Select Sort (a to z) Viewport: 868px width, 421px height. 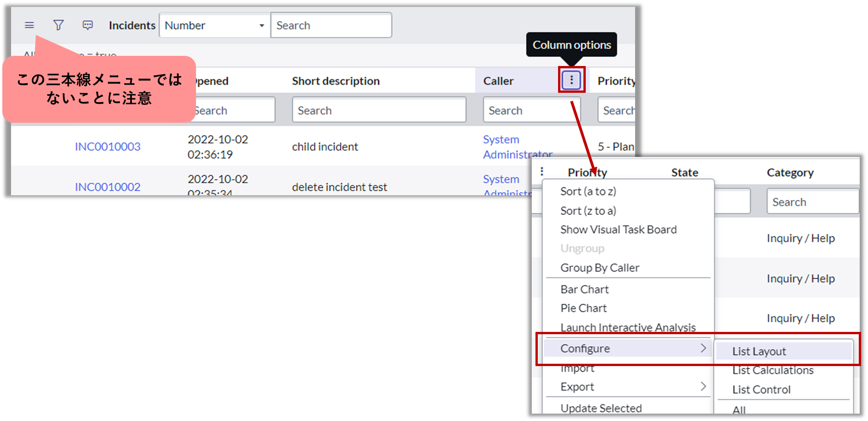(x=588, y=191)
